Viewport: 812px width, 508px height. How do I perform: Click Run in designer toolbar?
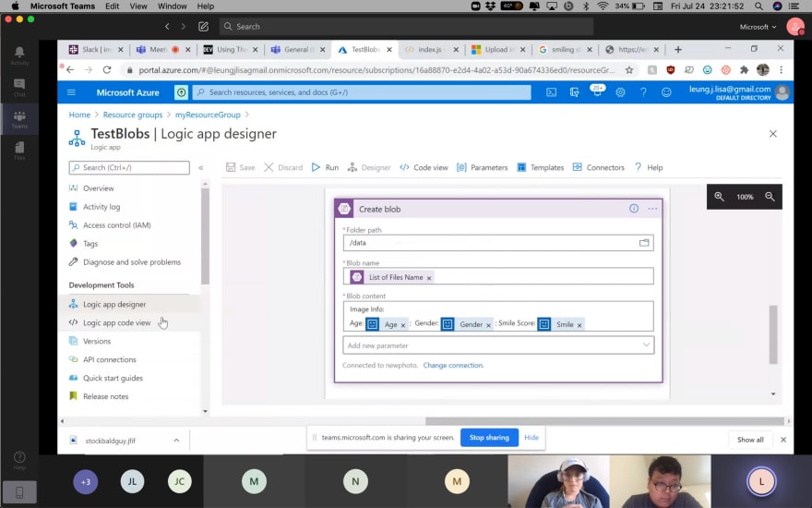tap(325, 167)
